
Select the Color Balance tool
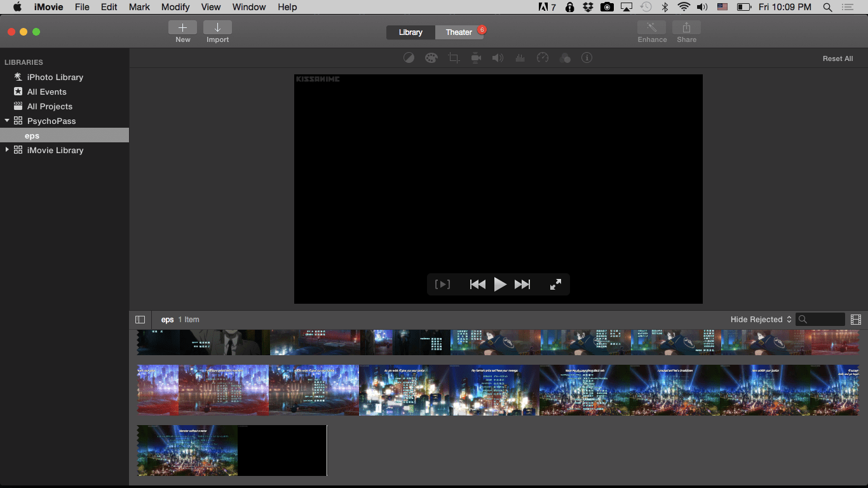(x=409, y=58)
